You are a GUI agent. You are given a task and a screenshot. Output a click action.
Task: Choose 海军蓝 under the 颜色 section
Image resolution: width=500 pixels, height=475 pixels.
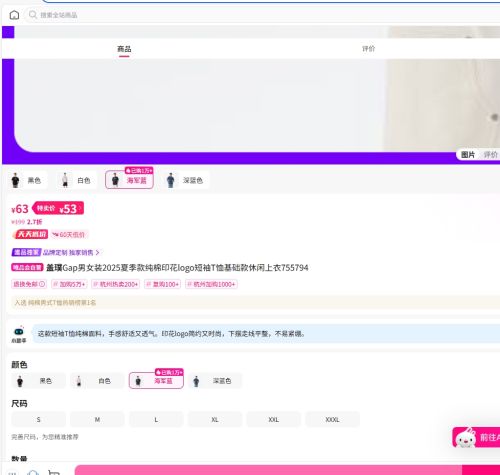[156, 381]
